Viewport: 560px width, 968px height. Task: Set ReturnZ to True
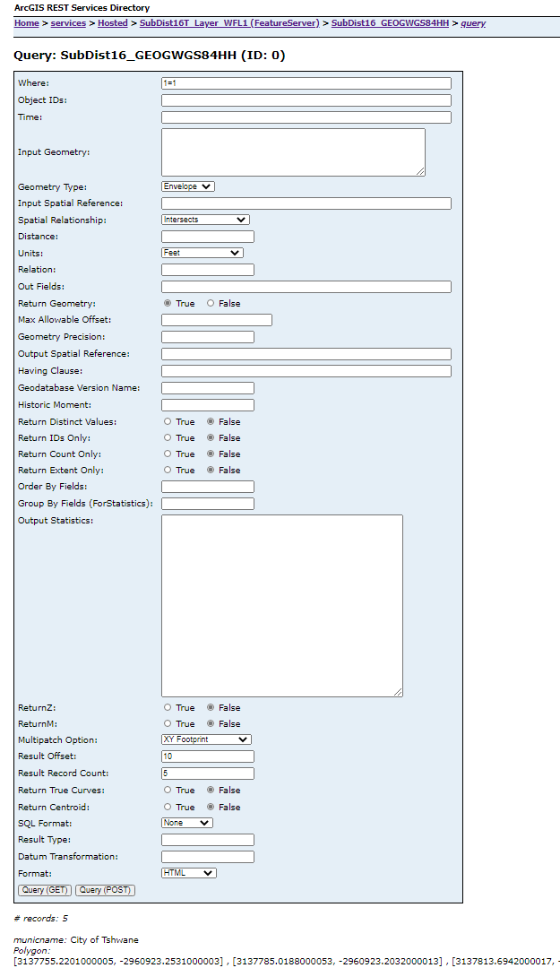point(168,707)
